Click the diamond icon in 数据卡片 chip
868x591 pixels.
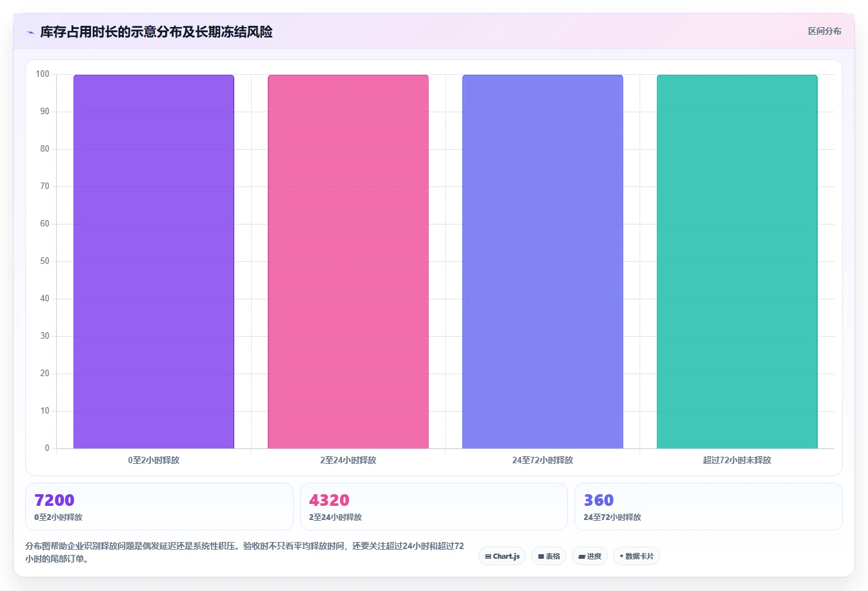[x=621, y=556]
